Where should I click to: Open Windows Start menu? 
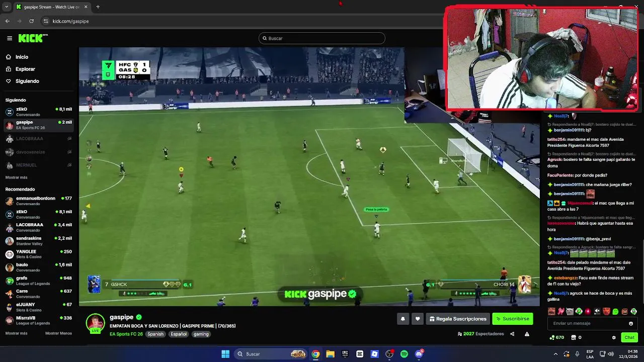coord(225,354)
